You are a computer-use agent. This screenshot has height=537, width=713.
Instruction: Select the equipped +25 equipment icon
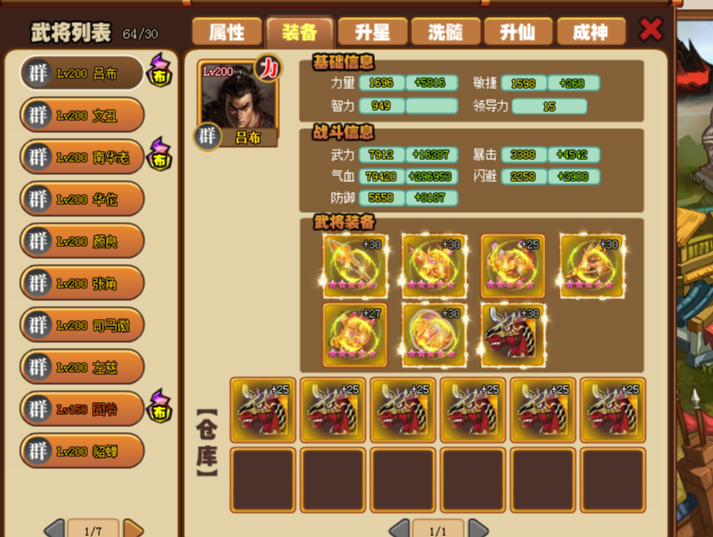[513, 266]
